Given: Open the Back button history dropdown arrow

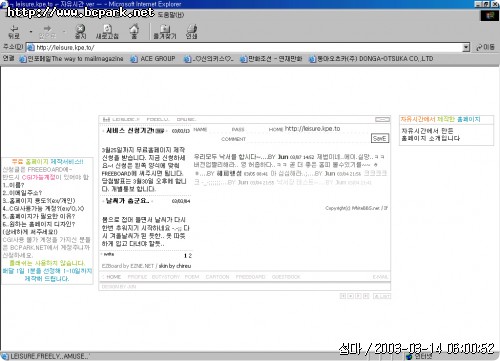Looking at the screenshot, I should point(31,32).
